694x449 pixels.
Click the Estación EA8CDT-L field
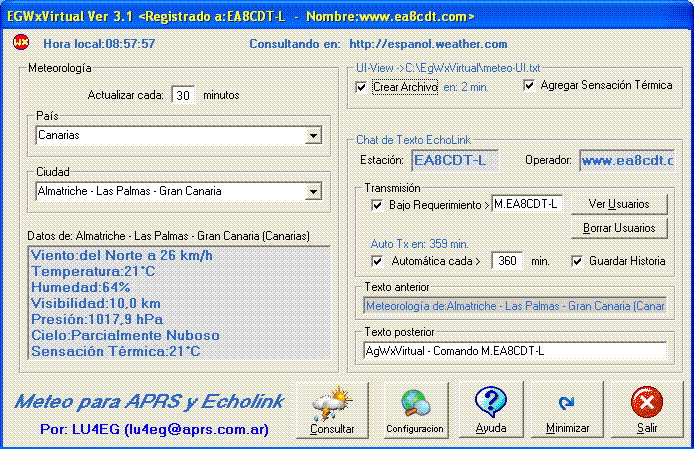(455, 160)
